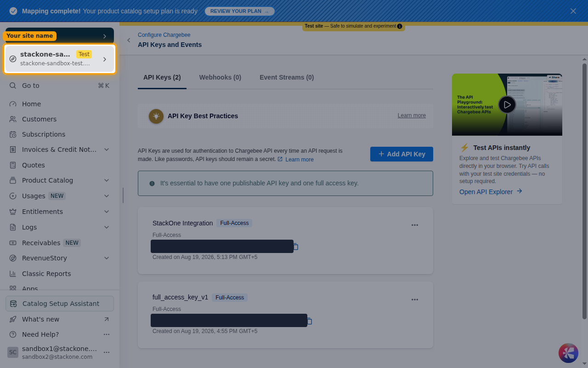Click the Product Catalog stack icon
The image size is (588, 368).
tap(13, 180)
